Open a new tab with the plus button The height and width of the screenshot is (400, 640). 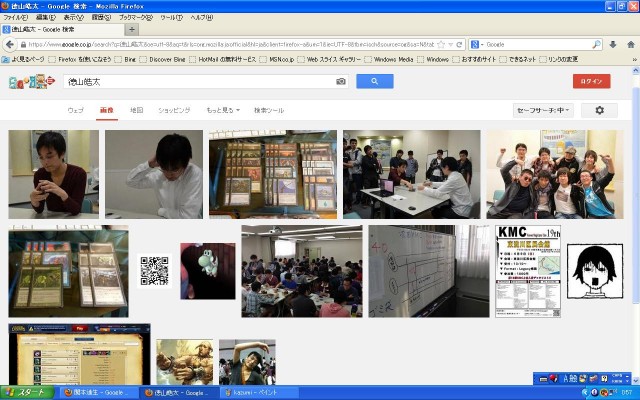tap(131, 29)
